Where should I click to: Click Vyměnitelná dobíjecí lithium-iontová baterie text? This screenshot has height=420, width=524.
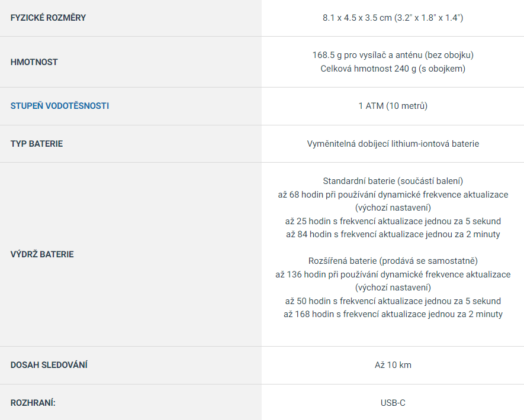(393, 144)
